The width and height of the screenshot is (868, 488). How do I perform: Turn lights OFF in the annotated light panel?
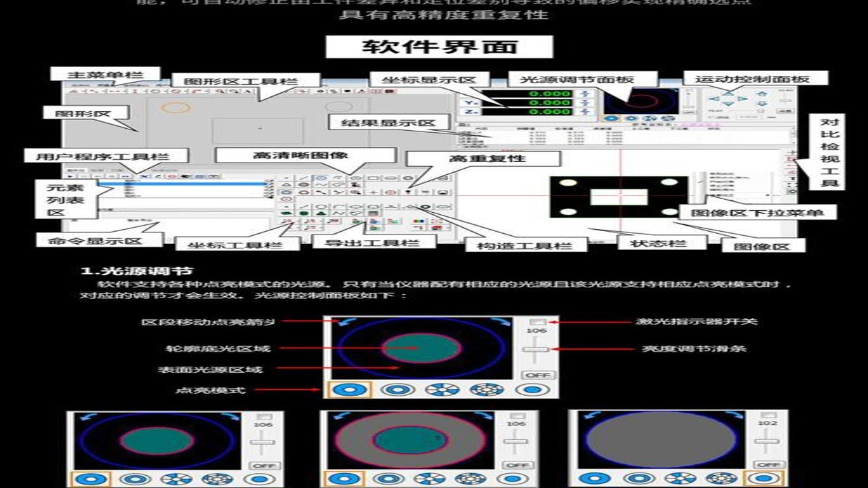tap(538, 375)
